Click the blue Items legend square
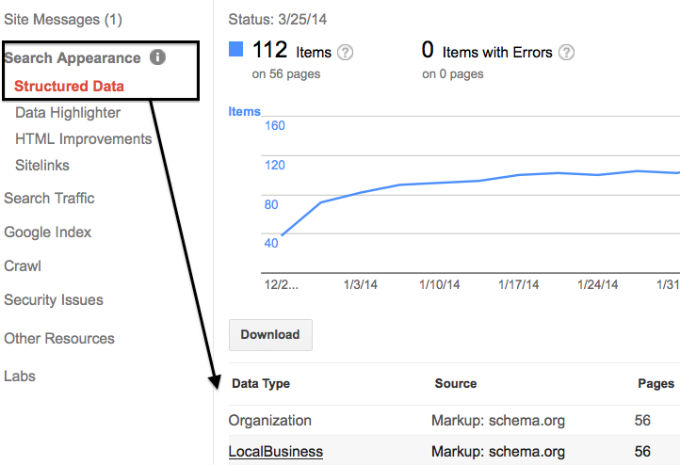 coord(236,49)
